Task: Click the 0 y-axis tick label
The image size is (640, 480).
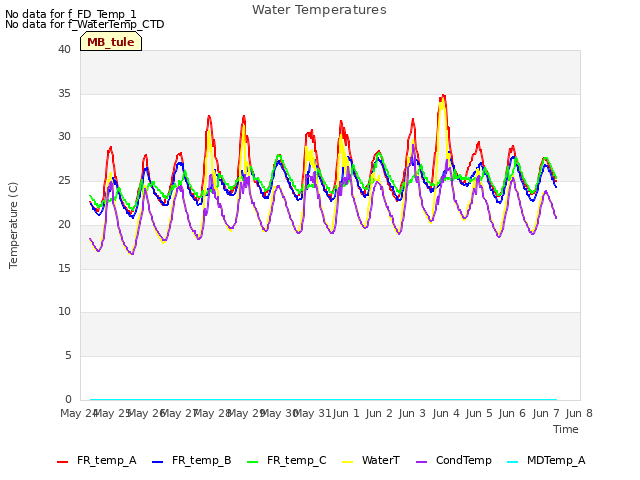Action: 68,399
